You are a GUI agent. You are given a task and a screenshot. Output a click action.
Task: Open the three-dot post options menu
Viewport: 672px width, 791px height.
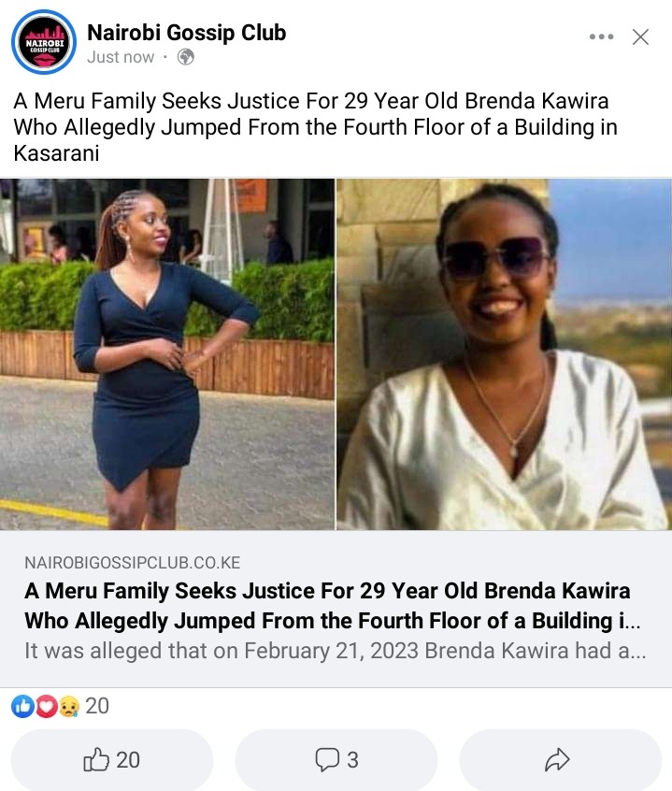tap(601, 36)
